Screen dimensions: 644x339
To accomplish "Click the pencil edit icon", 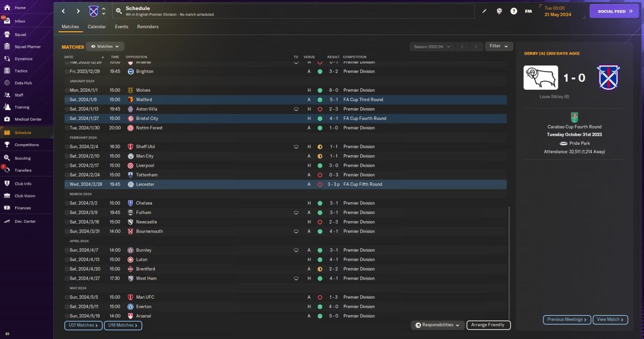I will (485, 11).
